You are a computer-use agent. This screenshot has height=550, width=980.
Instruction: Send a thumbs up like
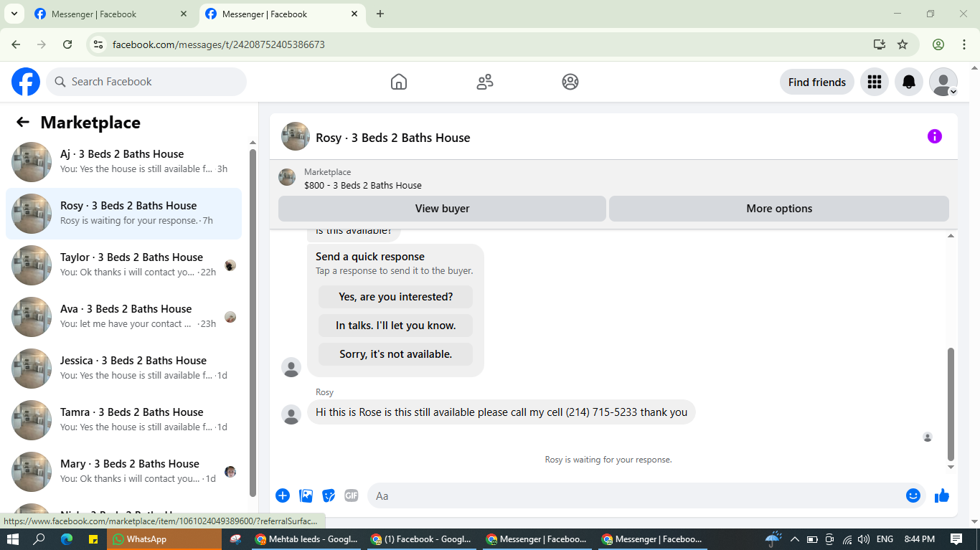942,496
